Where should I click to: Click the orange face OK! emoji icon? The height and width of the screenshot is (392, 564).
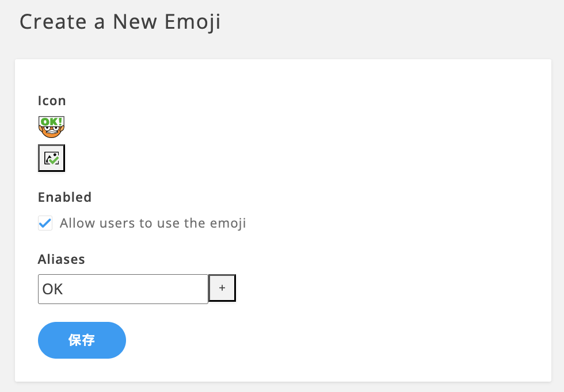pyautogui.click(x=51, y=127)
